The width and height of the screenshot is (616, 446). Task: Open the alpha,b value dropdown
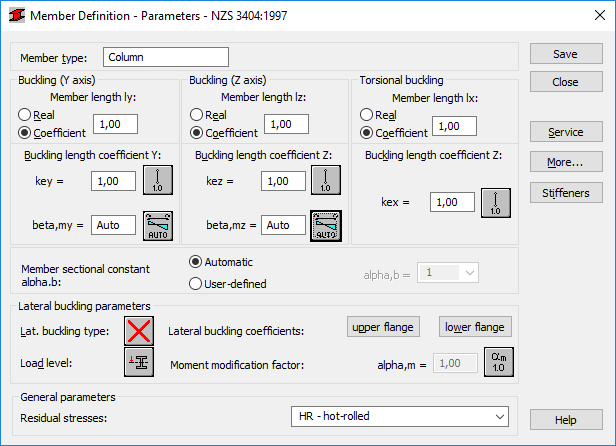[x=447, y=273]
